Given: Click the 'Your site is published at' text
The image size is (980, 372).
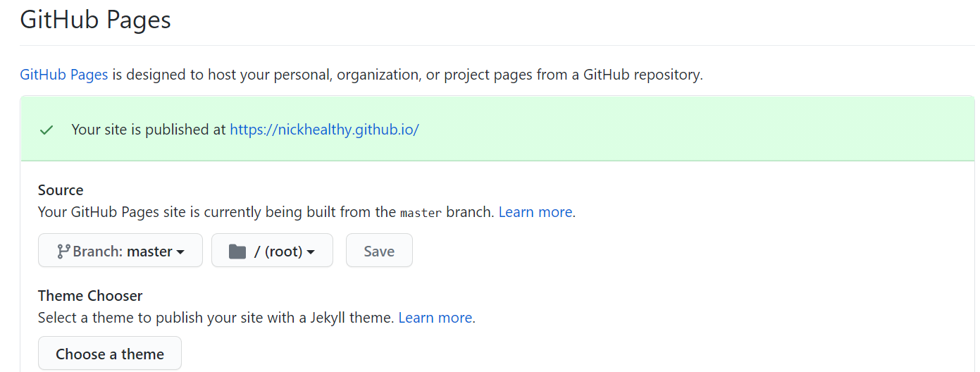Looking at the screenshot, I should point(149,130).
